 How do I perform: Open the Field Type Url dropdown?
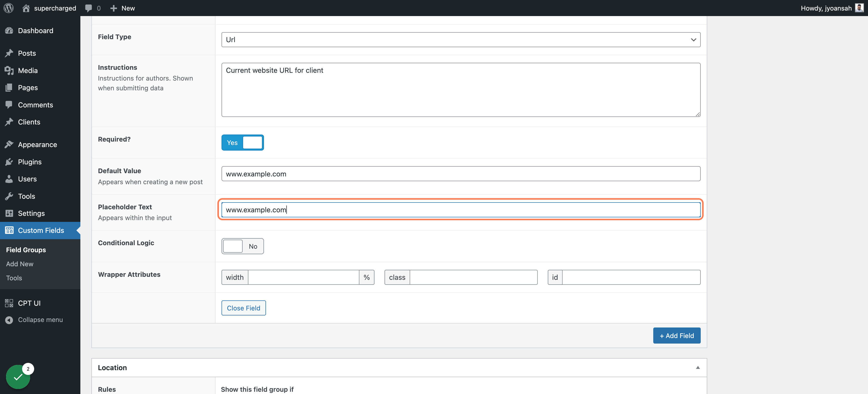(461, 40)
